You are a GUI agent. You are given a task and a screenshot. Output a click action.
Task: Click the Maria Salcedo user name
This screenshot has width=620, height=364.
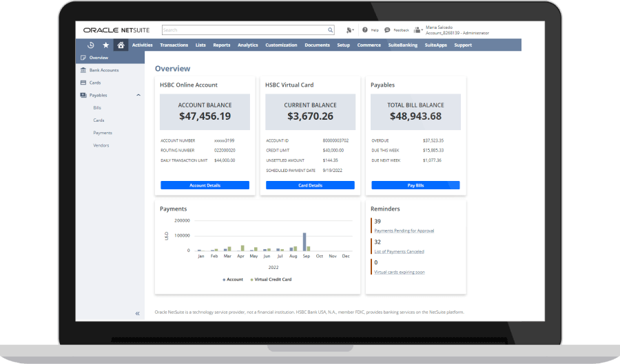(439, 28)
